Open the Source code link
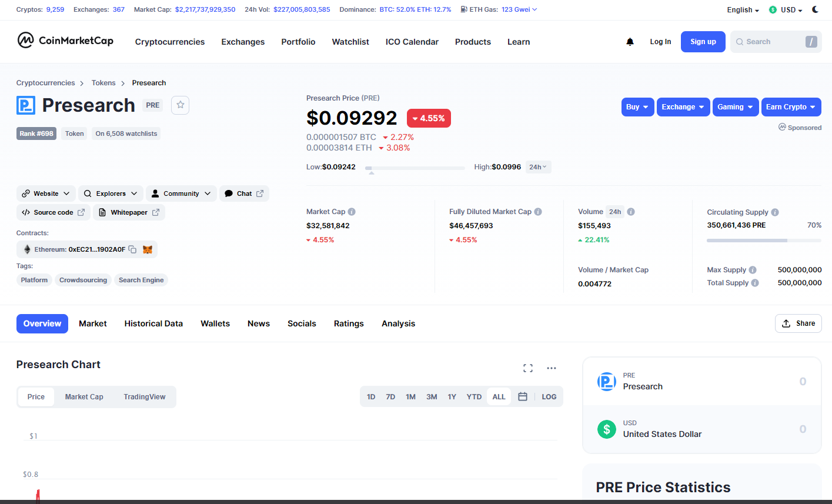 [54, 212]
